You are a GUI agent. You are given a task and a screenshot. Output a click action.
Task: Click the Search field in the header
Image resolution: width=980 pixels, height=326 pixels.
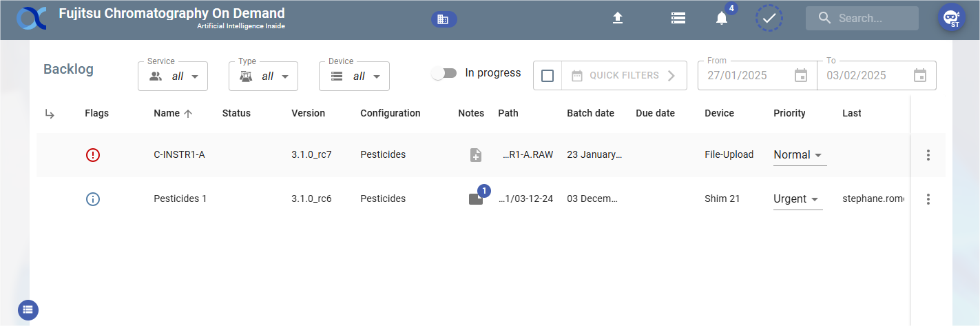pos(872,19)
